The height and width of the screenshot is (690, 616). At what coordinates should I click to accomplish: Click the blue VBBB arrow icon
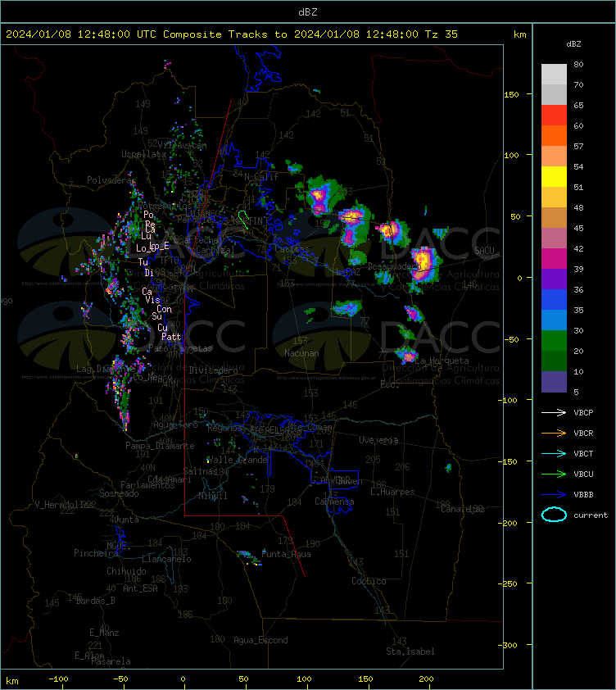coord(554,495)
